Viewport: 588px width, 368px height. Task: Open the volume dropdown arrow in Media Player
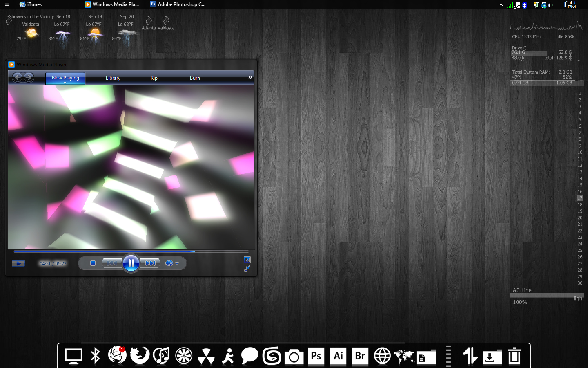click(x=177, y=263)
